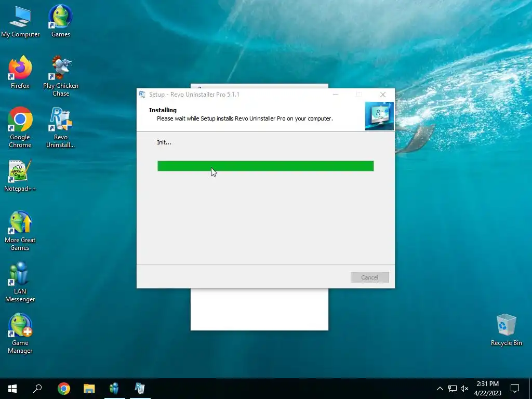
Task: Open More Great Games shortcut
Action: pyautogui.click(x=20, y=231)
